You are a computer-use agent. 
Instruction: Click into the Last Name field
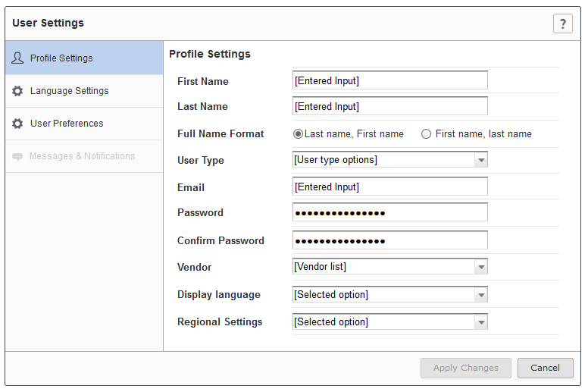(x=389, y=106)
